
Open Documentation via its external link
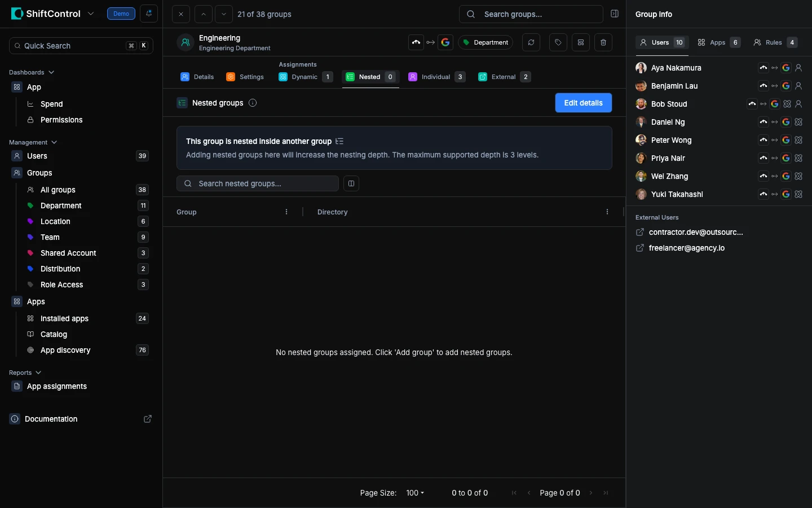coord(147,419)
